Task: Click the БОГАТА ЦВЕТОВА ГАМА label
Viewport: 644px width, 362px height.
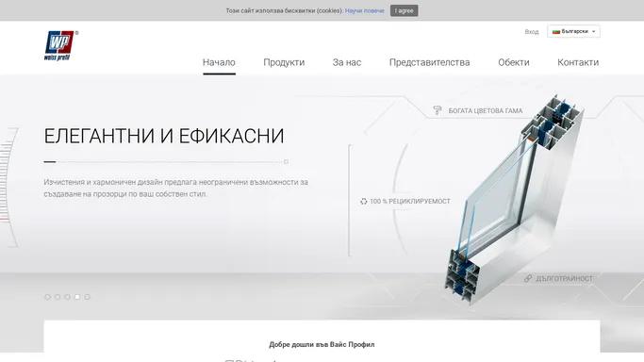Action: click(486, 111)
